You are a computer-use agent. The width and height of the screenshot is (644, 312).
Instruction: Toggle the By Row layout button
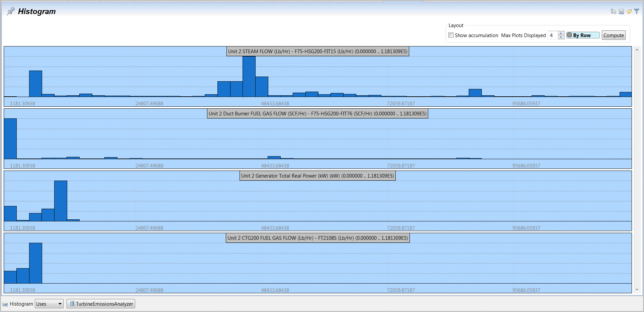(582, 35)
